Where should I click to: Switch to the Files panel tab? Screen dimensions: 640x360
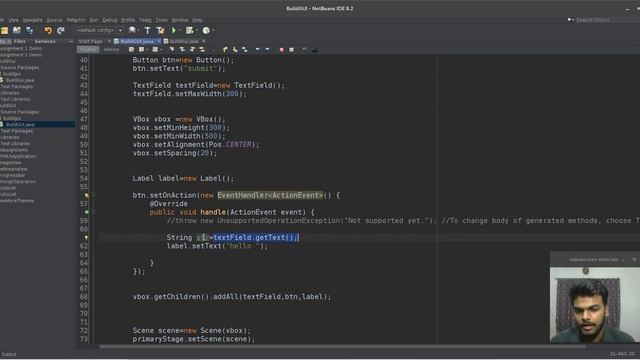19,41
